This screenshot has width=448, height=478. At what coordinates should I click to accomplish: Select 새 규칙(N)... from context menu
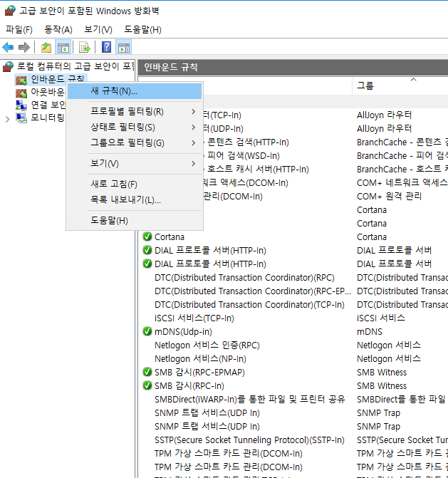(x=135, y=91)
